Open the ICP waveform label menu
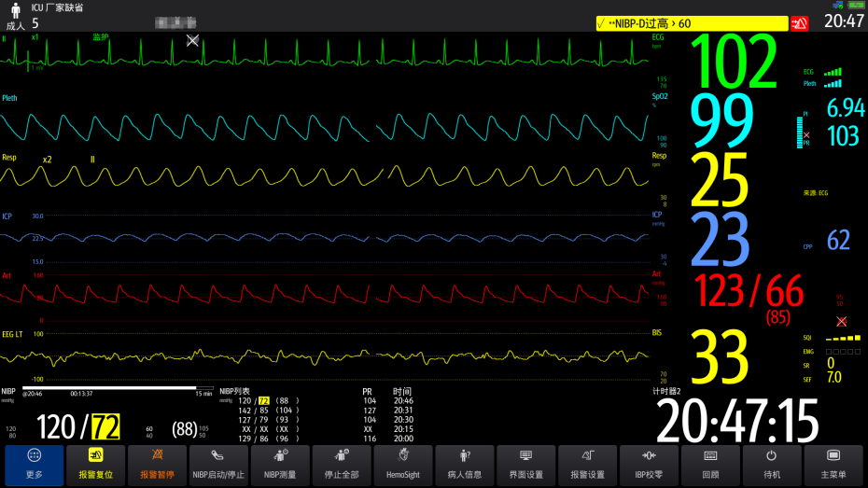 [x=7, y=216]
